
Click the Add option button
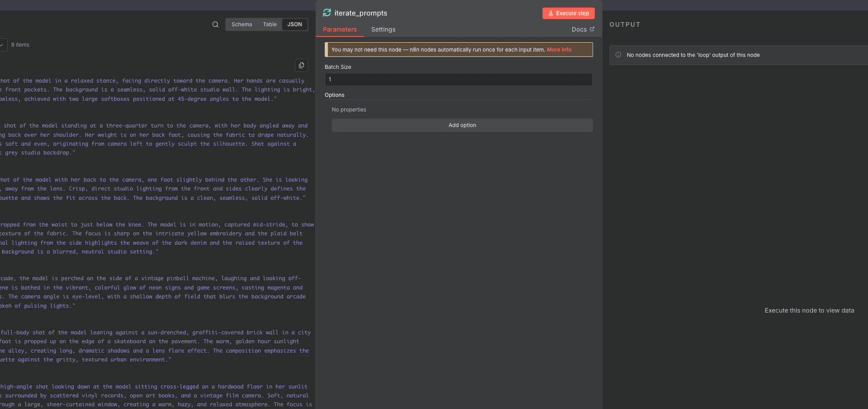(462, 125)
